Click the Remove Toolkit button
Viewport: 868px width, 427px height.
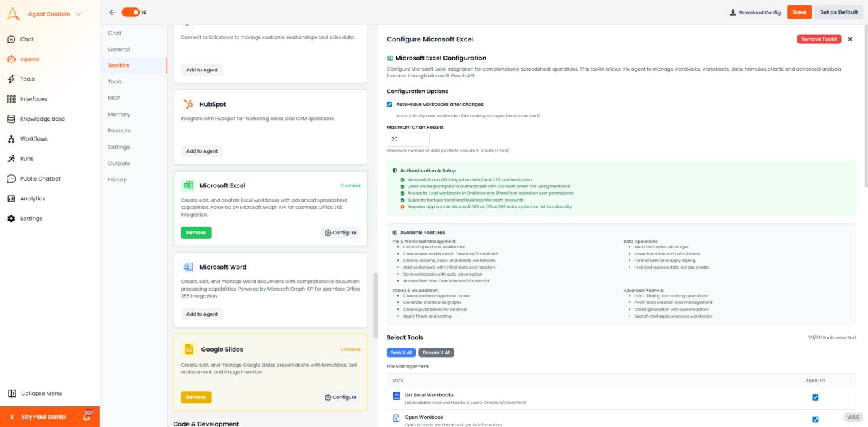coord(819,39)
